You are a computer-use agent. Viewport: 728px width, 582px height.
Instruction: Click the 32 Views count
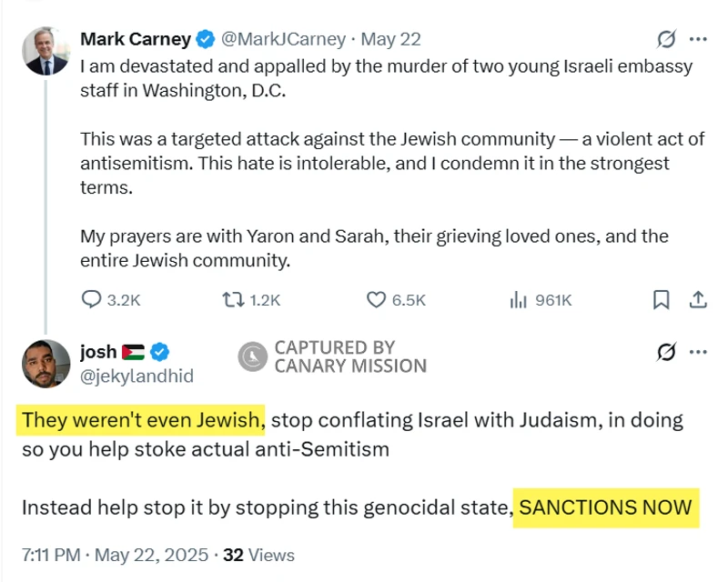tap(258, 555)
